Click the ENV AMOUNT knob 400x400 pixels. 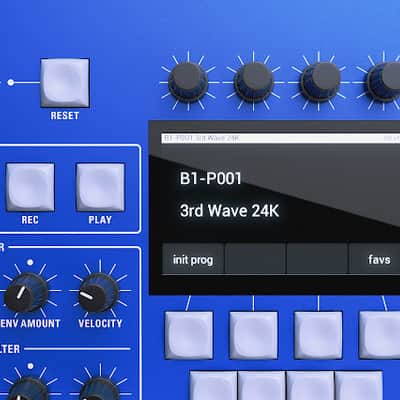pos(26,292)
